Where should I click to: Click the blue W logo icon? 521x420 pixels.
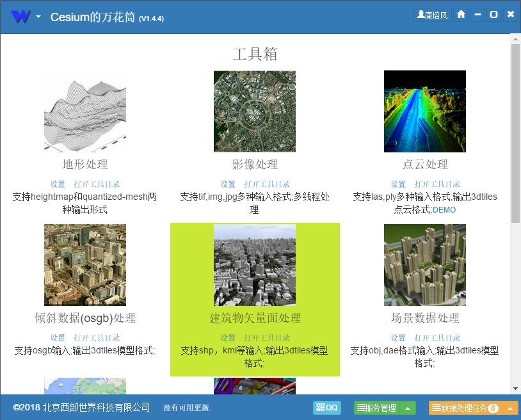pos(20,16)
